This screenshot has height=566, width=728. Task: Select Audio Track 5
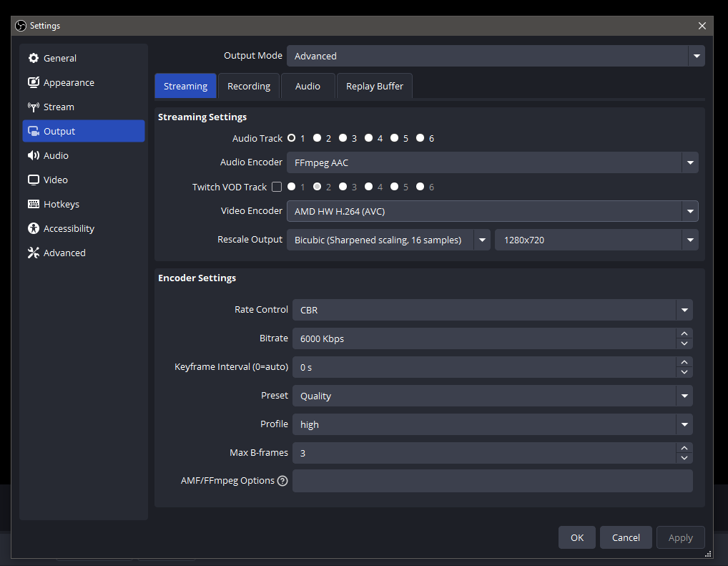click(394, 138)
